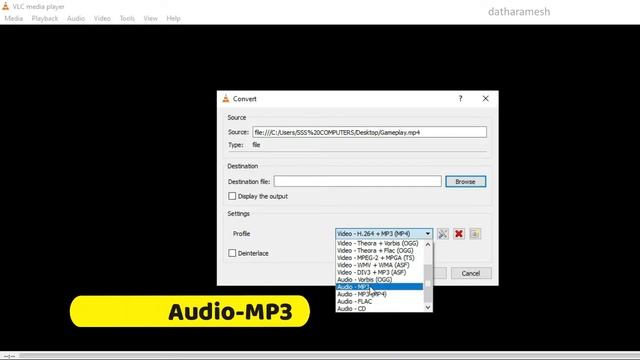Enable the Display the output checkbox
The height and width of the screenshot is (360, 640).
coord(232,196)
